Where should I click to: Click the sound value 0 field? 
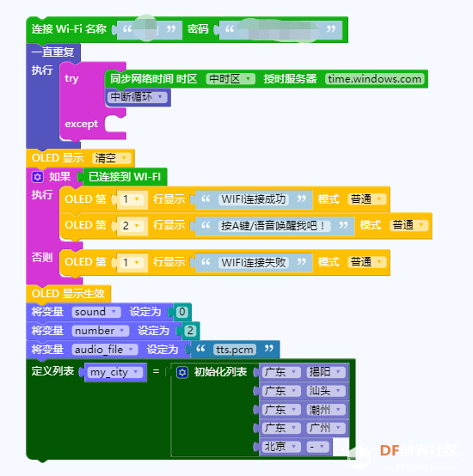[x=182, y=312]
